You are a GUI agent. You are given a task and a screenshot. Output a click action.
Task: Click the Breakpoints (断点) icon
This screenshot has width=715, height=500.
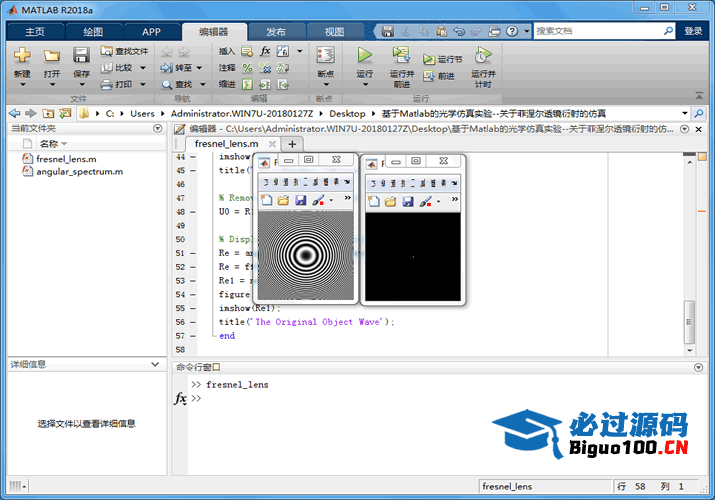(x=326, y=55)
